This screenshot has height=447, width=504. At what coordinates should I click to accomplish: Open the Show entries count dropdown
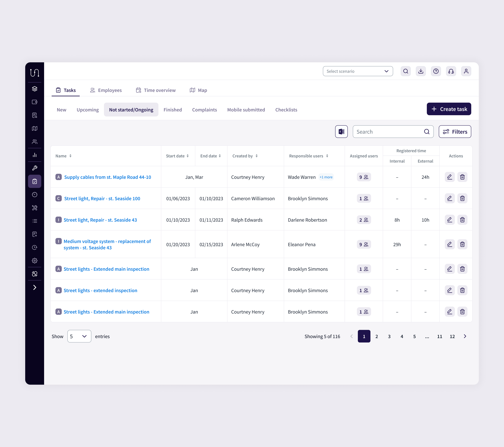(x=79, y=336)
